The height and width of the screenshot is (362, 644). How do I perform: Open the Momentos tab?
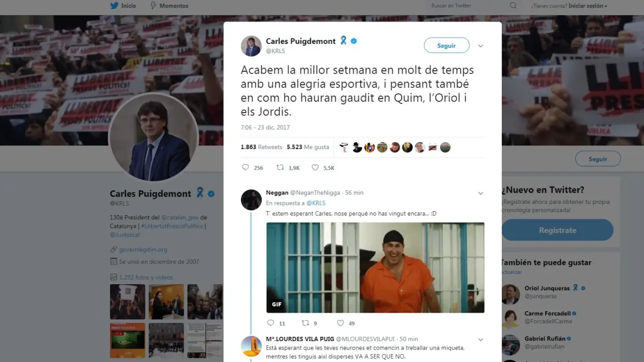click(x=169, y=6)
